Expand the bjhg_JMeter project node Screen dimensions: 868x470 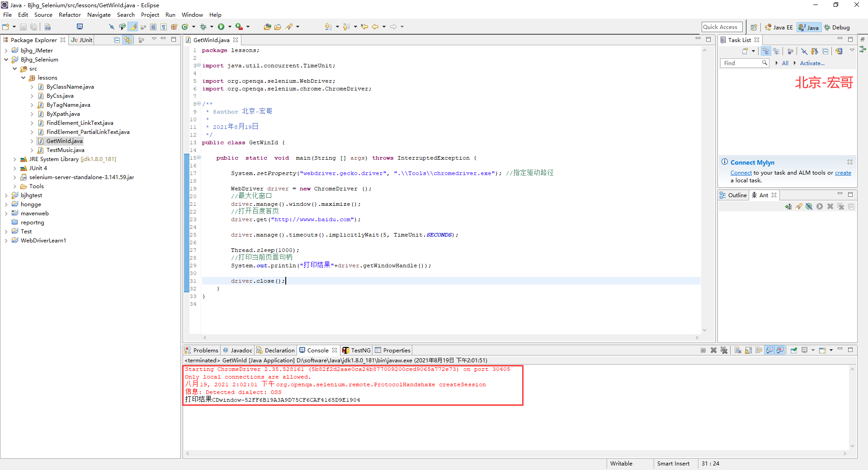point(6,51)
